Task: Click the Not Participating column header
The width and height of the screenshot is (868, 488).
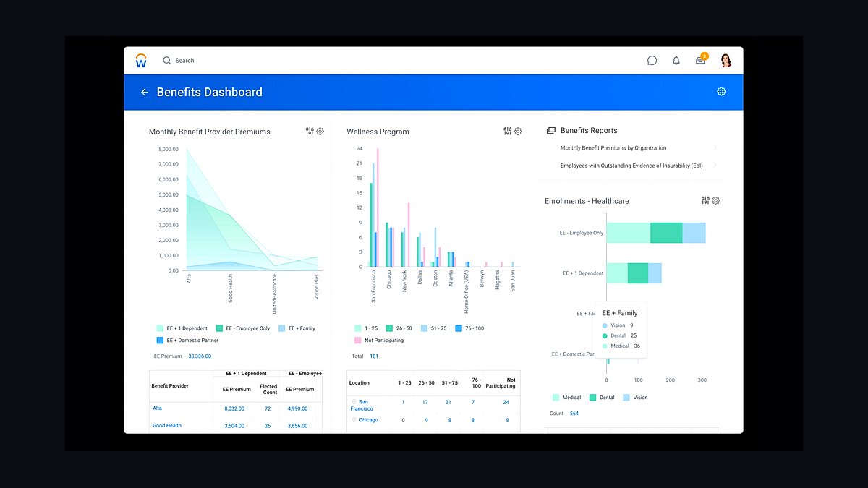Action: click(501, 383)
